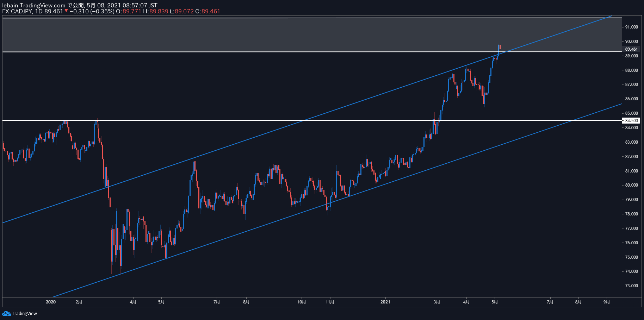Click the 91.000 price axis label
This screenshot has height=320, width=644.
tap(631, 27)
